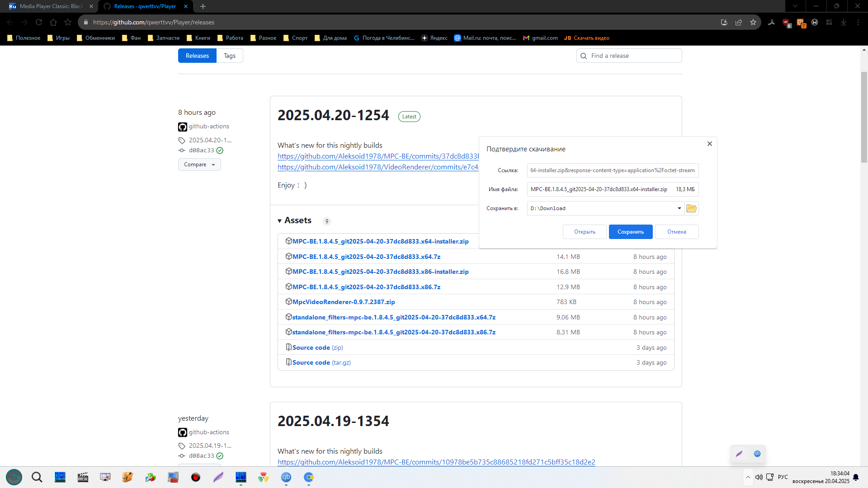Open the Compare dropdown for 2025.04.20

coord(199,164)
